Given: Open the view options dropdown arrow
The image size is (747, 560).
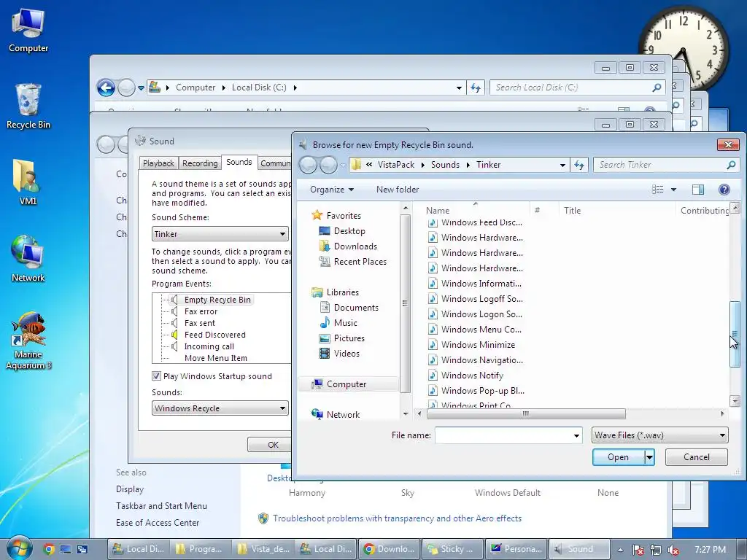Looking at the screenshot, I should click(673, 190).
